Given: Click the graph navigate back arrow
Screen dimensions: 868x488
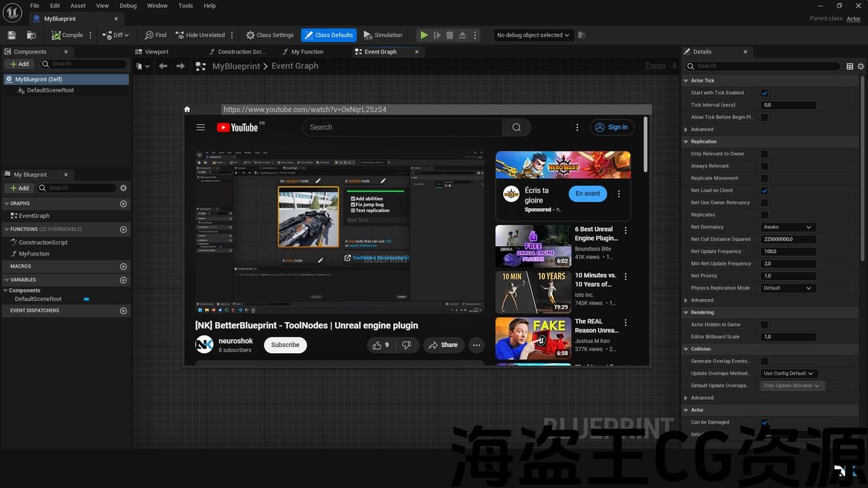Looking at the screenshot, I should tap(163, 66).
